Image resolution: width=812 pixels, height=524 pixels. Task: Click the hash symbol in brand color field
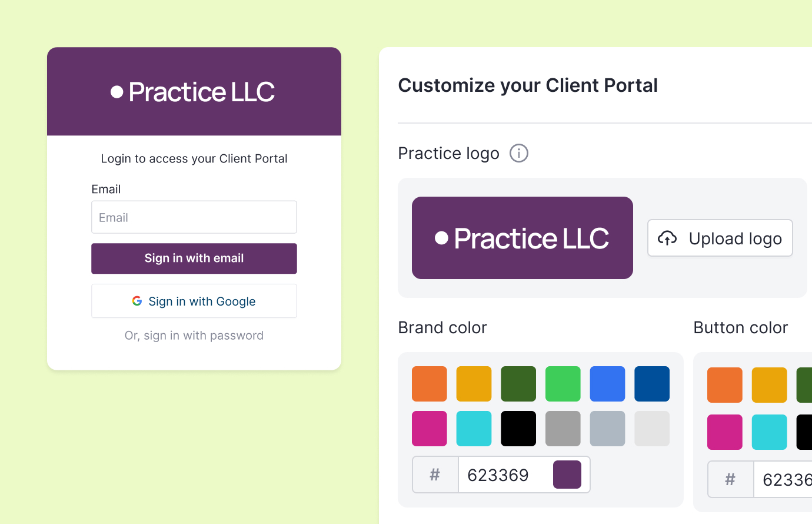(435, 475)
